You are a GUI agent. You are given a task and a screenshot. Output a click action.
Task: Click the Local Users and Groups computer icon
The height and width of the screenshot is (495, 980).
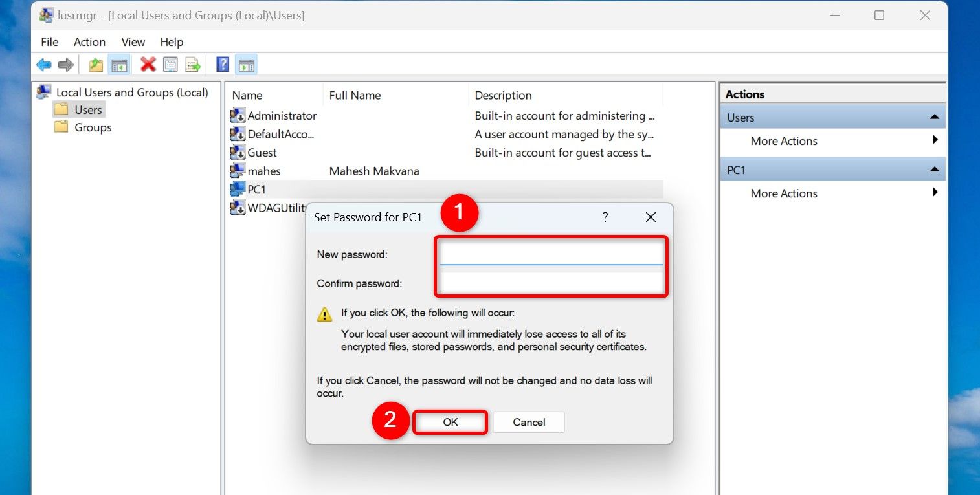[x=44, y=92]
